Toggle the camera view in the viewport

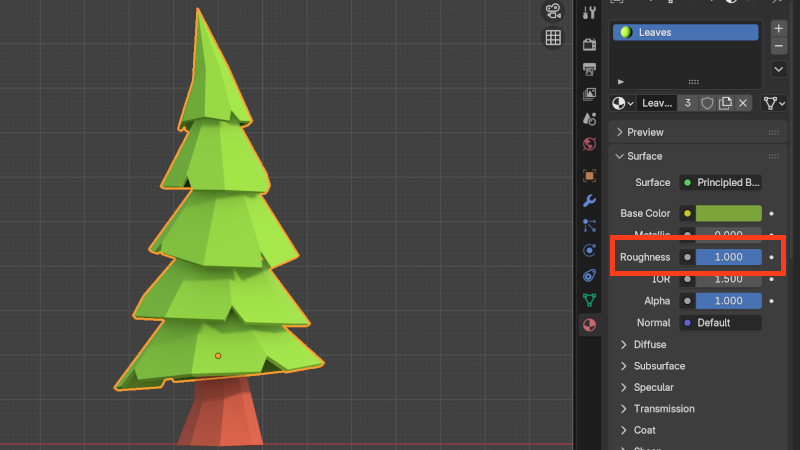pos(552,12)
